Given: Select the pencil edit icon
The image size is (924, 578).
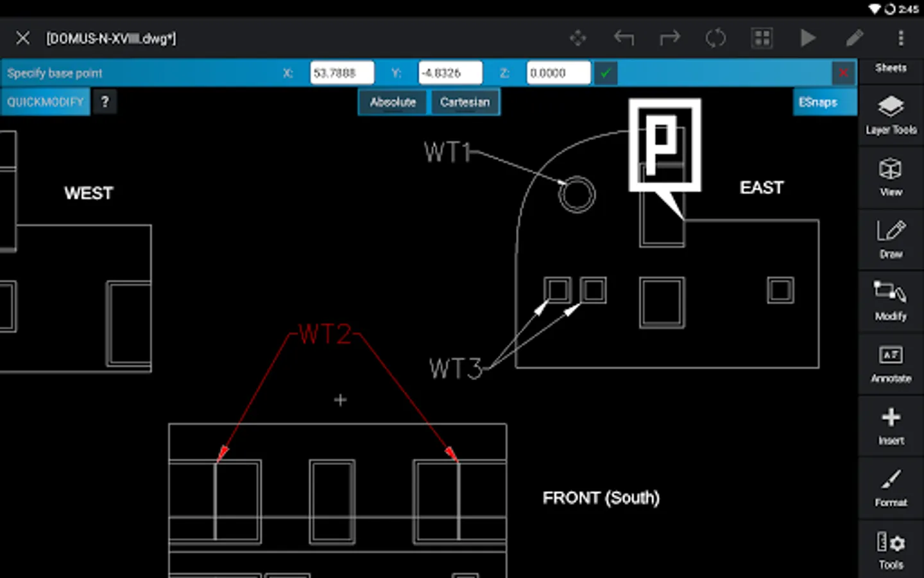Looking at the screenshot, I should pyautogui.click(x=854, y=39).
